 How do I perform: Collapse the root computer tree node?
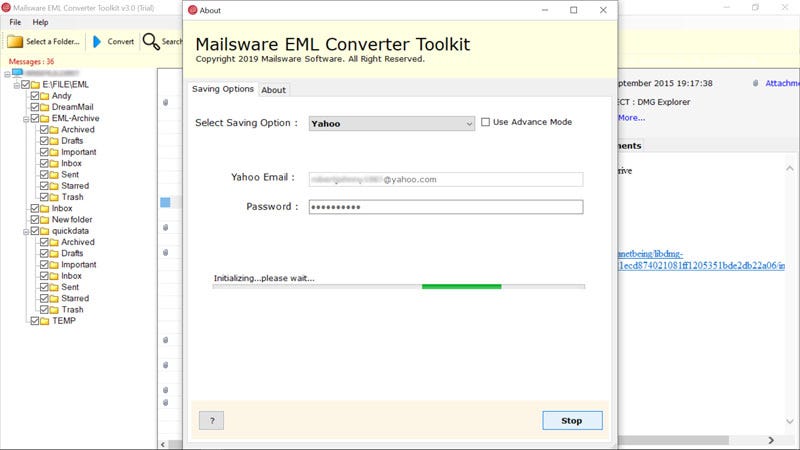(7, 74)
